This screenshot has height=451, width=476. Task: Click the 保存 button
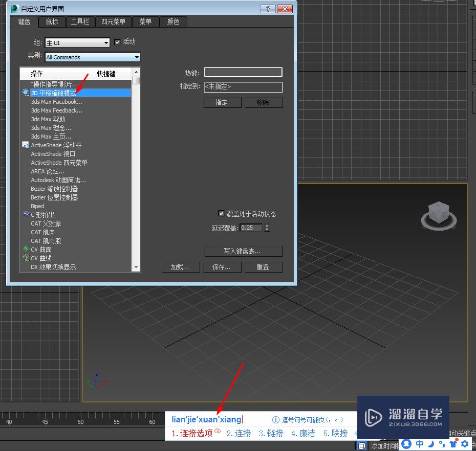coord(222,267)
